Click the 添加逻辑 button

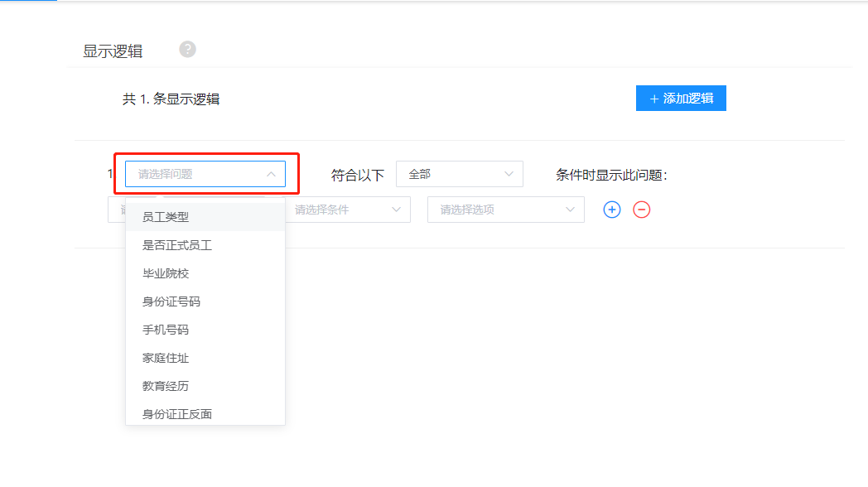pyautogui.click(x=681, y=98)
